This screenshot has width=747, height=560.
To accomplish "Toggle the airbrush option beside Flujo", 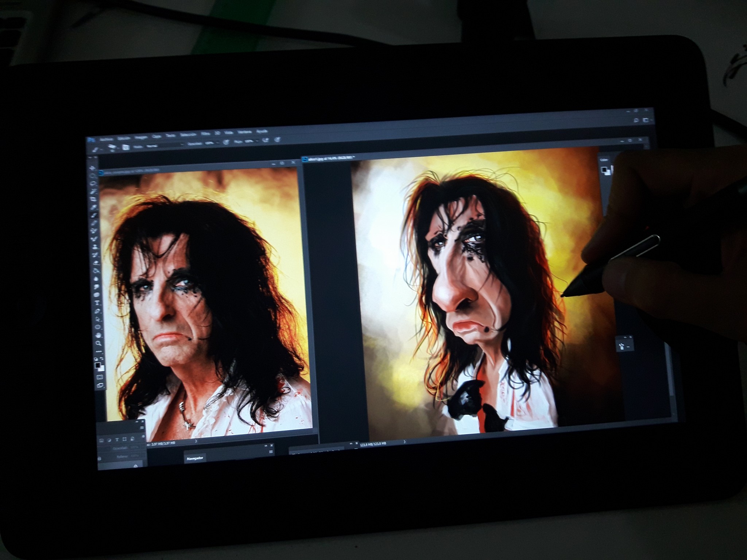I will point(266,139).
